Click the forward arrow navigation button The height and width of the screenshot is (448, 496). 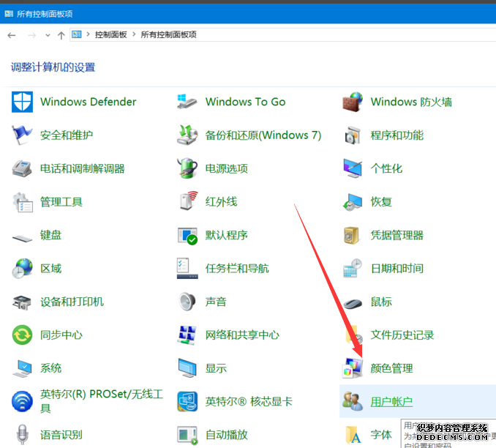31,35
